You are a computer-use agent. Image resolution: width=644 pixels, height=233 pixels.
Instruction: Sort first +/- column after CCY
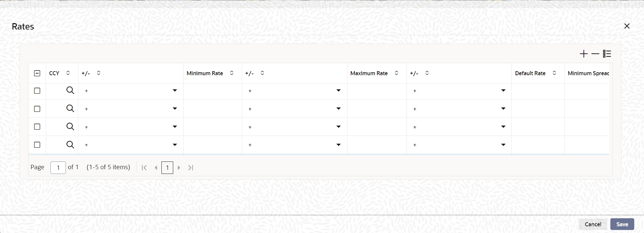point(99,73)
